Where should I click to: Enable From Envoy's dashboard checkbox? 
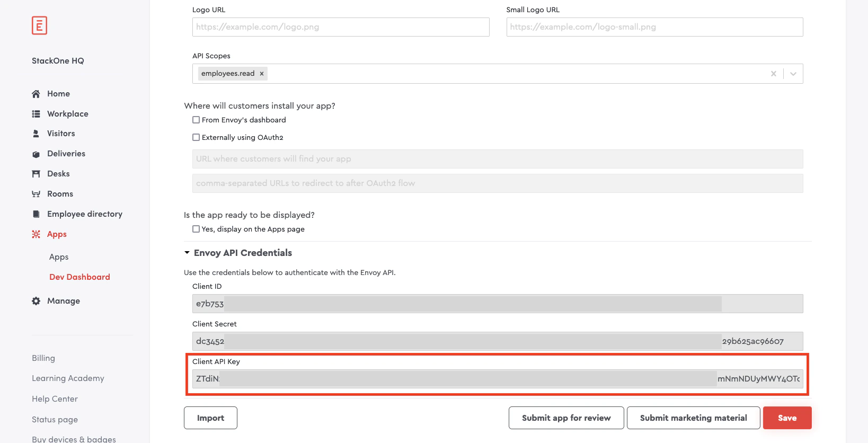coord(196,120)
